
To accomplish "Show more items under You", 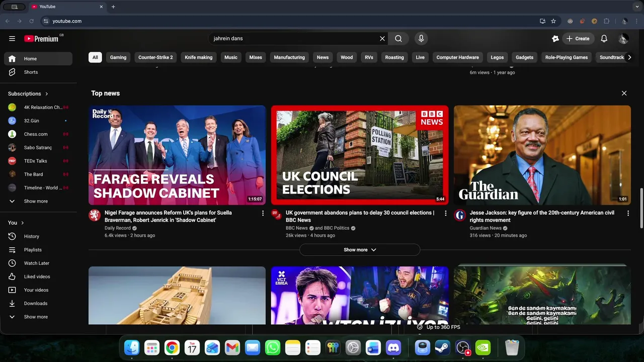I will [38, 317].
